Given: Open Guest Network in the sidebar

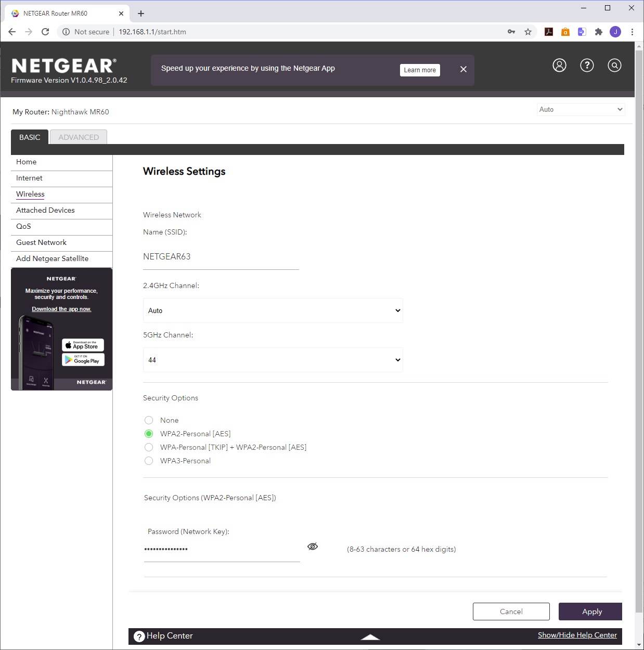Looking at the screenshot, I should [41, 242].
